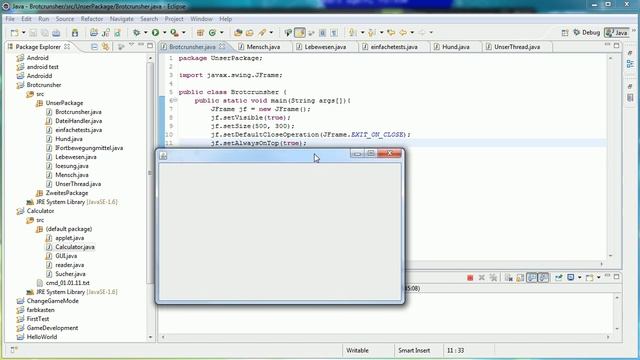Select loesung.java in Package Explorer
The height and width of the screenshot is (360, 640).
coord(72,166)
